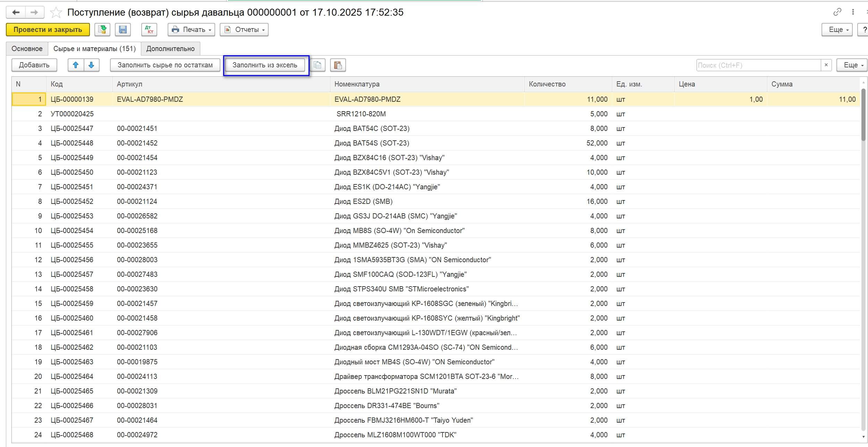The width and height of the screenshot is (868, 447).
Task: Click the forward navigation arrow
Action: [x=34, y=13]
